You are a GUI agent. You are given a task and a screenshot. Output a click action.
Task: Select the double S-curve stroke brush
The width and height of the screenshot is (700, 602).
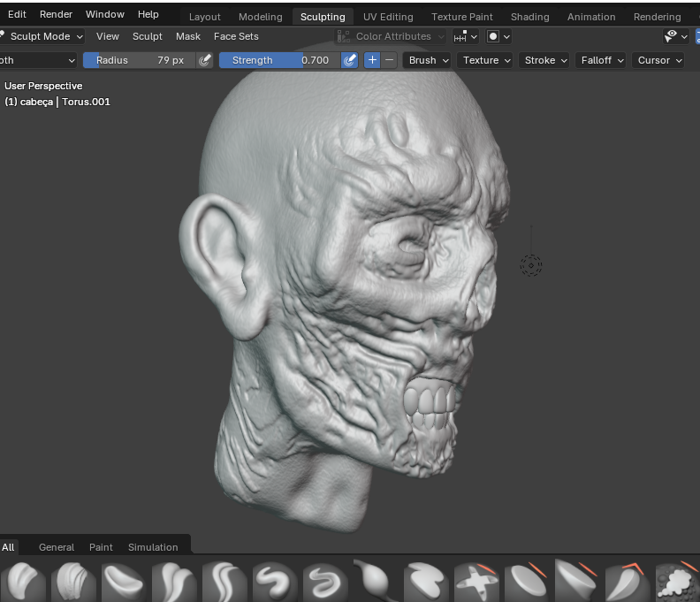tap(174, 581)
